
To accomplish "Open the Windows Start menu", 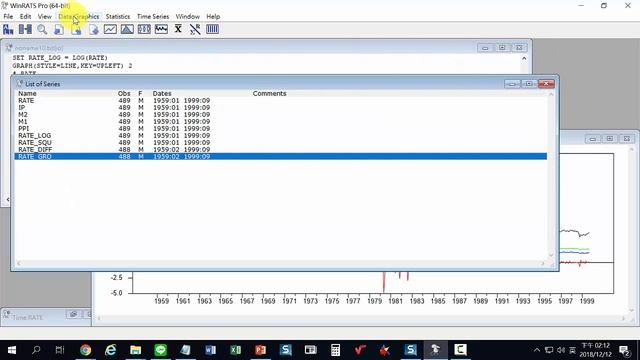I will [x=12, y=350].
